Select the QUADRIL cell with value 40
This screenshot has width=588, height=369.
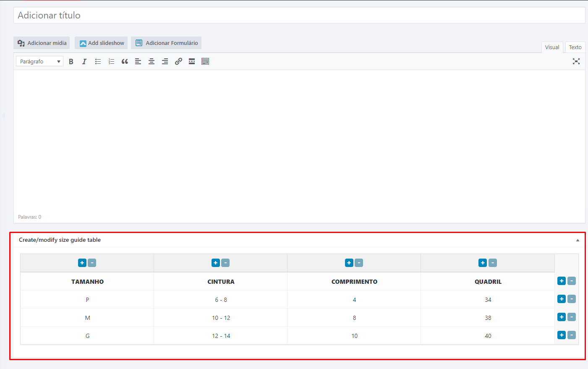pyautogui.click(x=488, y=336)
